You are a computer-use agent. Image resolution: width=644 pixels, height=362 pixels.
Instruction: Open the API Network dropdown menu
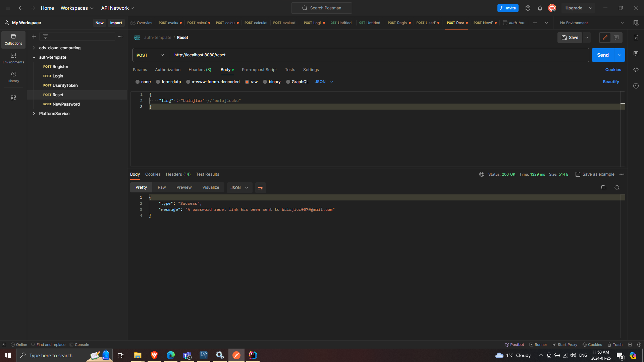pyautogui.click(x=117, y=8)
